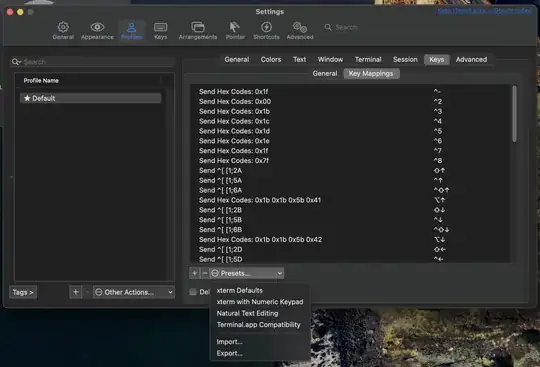Switch to the Colors tab
The height and width of the screenshot is (367, 540).
(x=271, y=60)
